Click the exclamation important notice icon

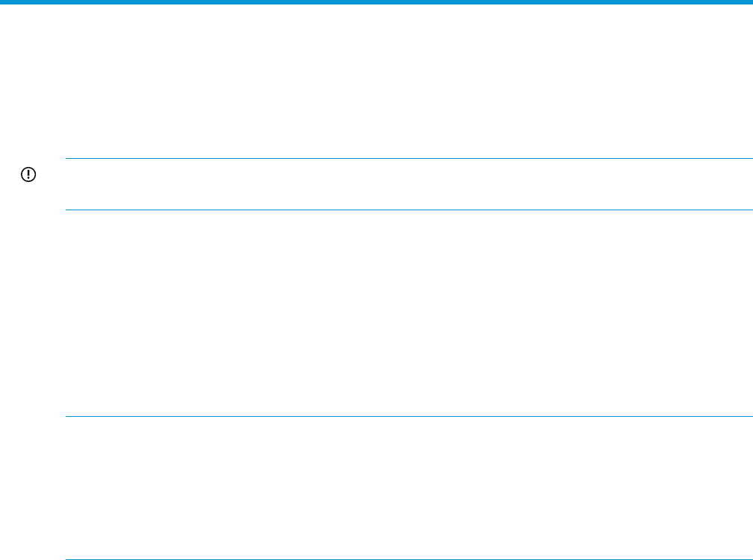tap(28, 174)
